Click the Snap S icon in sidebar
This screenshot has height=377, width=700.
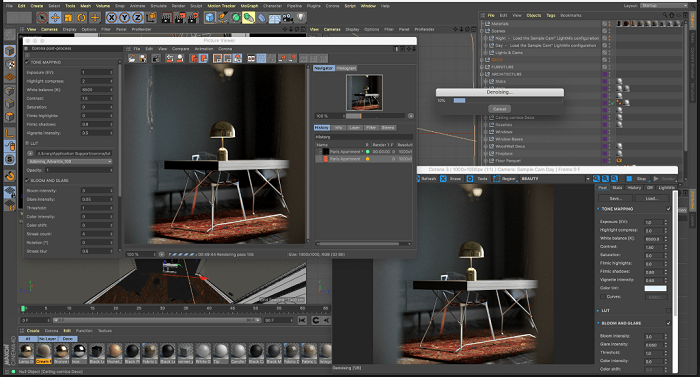(10, 159)
